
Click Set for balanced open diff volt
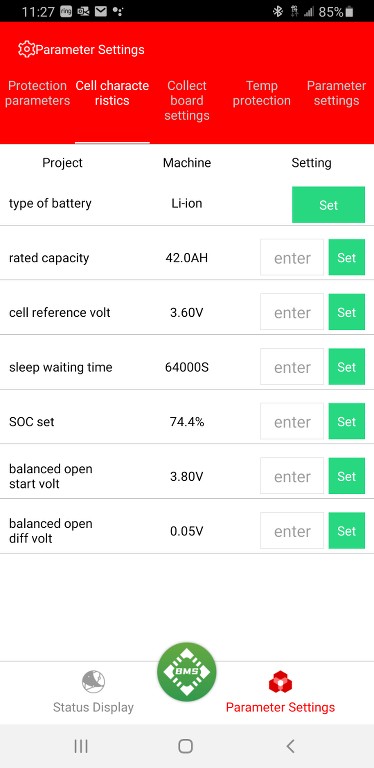pyautogui.click(x=347, y=531)
